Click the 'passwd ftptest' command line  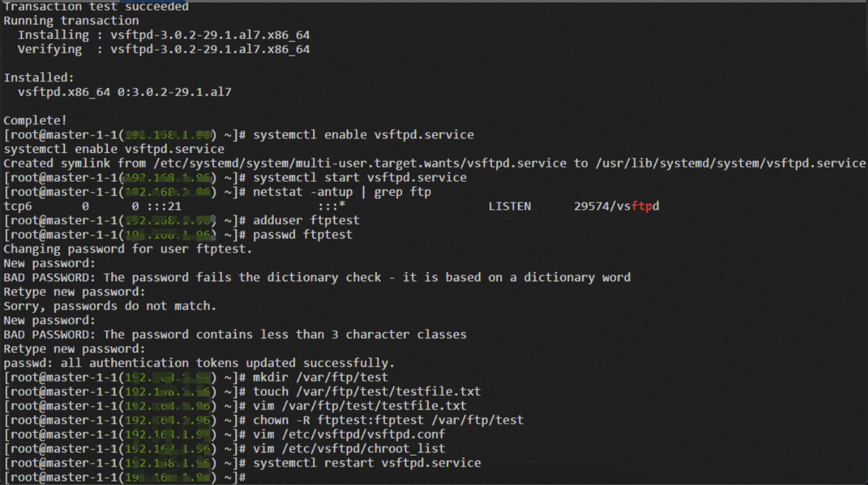(x=302, y=235)
